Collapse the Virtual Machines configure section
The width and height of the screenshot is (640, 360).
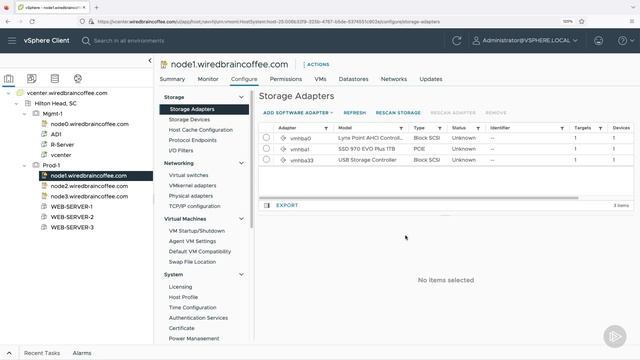point(241,219)
